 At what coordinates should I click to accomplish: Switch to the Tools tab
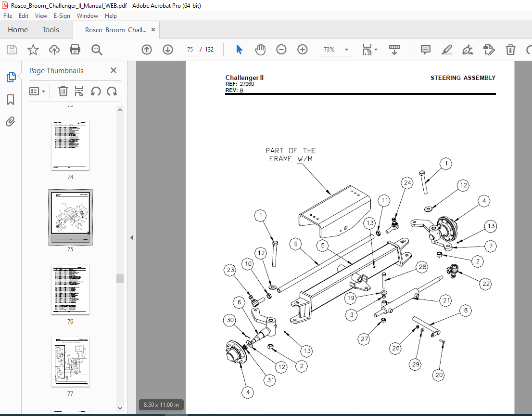click(51, 29)
